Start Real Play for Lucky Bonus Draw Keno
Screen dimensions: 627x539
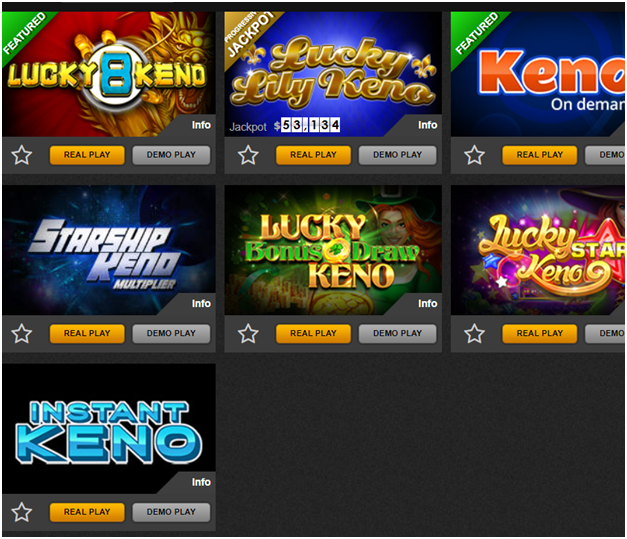coord(314,333)
